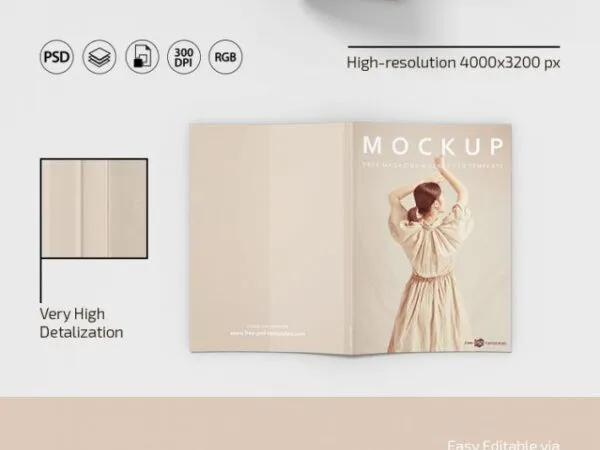600x450 pixels.
Task: Click the PSD format badge icon
Action: [57, 57]
